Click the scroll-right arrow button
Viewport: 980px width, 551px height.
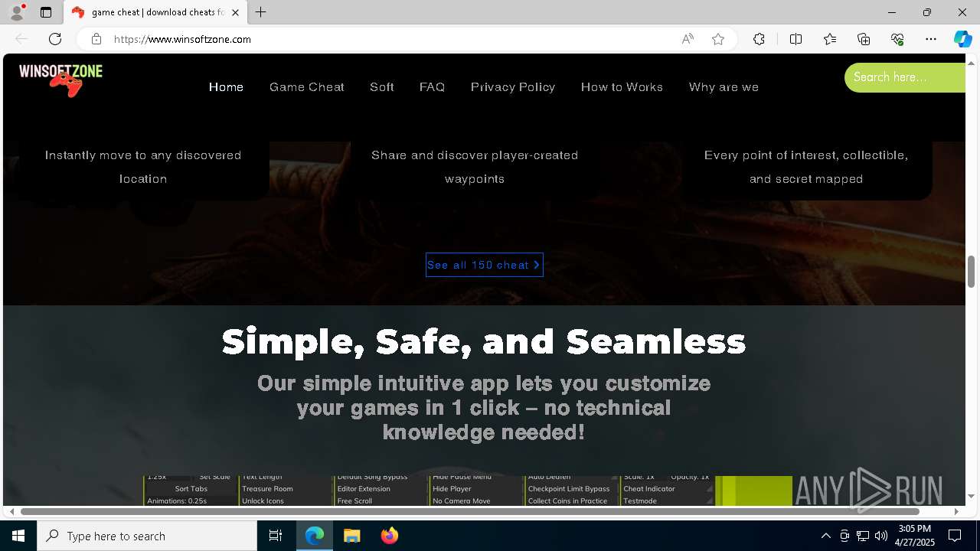click(956, 511)
